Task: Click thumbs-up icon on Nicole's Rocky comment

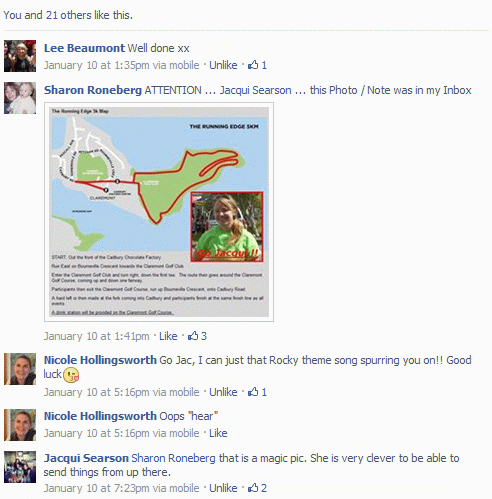Action: click(x=253, y=392)
